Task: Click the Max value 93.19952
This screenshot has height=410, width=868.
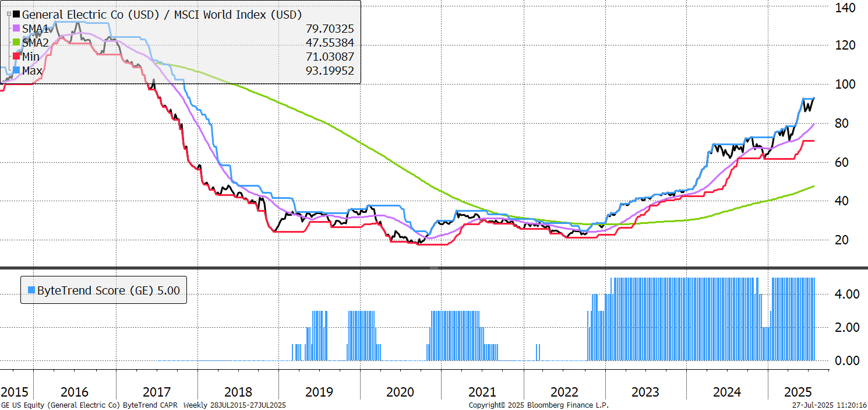Action: coord(330,71)
